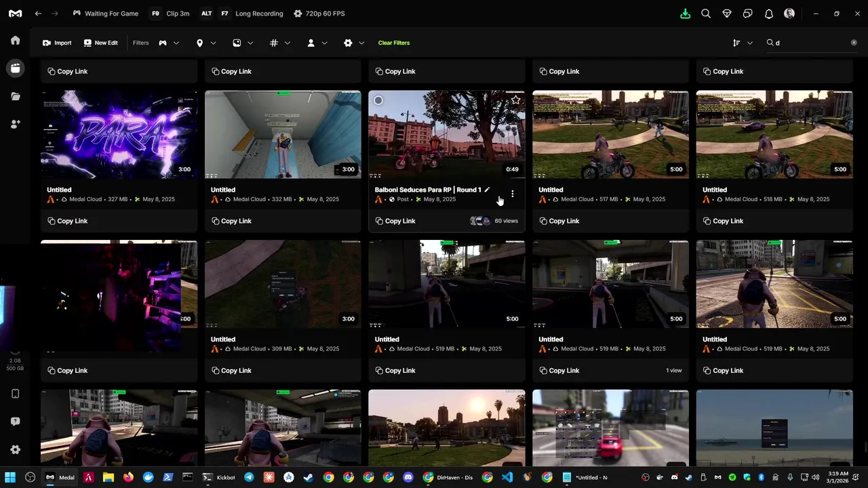Open Discord from the taskbar

pos(408,477)
